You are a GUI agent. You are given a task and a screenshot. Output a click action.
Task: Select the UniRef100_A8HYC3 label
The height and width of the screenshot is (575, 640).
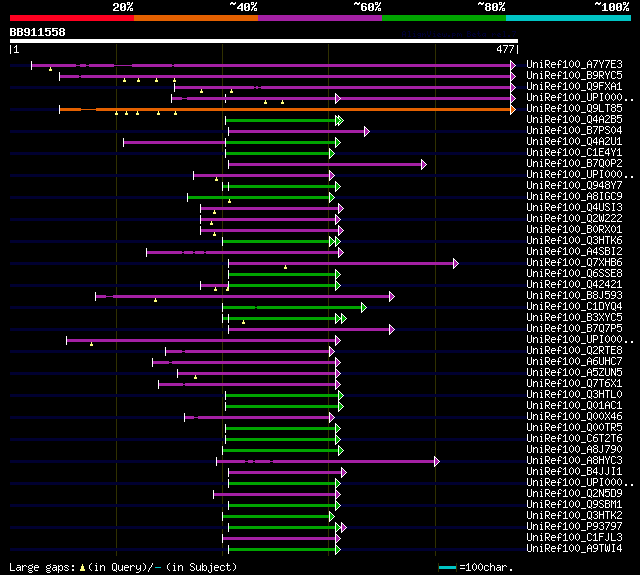click(x=574, y=461)
